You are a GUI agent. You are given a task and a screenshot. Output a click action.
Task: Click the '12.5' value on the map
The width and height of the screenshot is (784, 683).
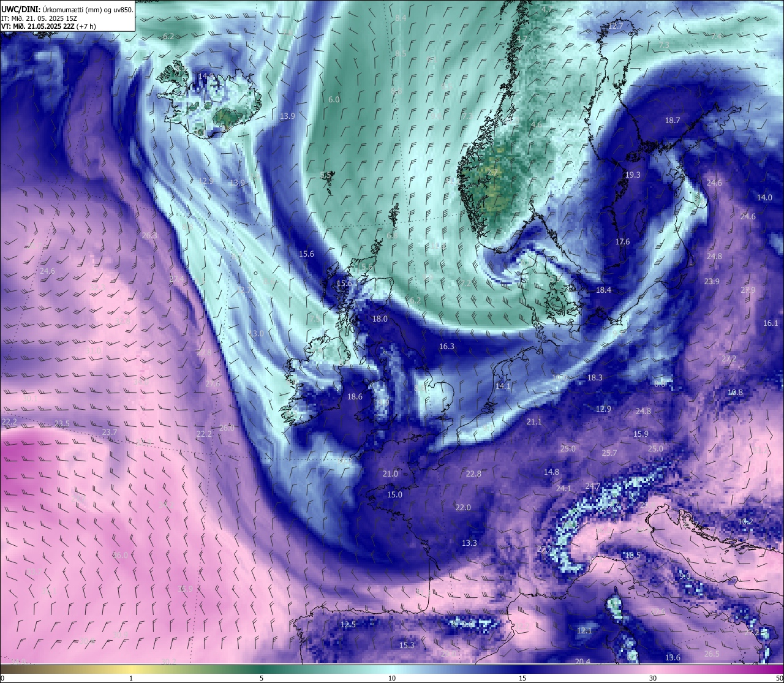click(348, 624)
